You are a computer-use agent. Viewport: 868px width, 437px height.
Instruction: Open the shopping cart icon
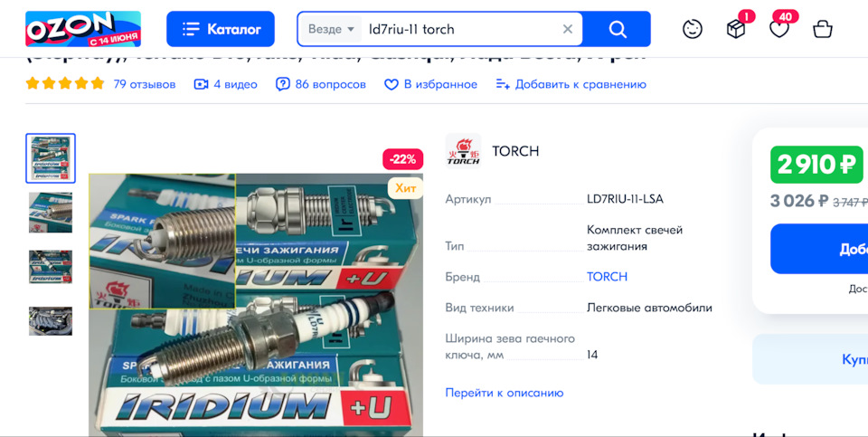point(823,29)
